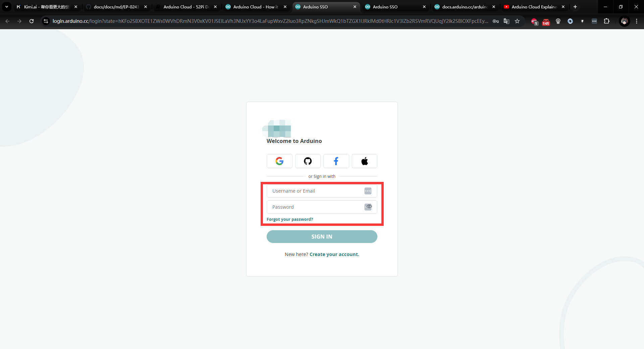Screen dimensions: 644x349
Task: Go forward to next page
Action: 19,21
